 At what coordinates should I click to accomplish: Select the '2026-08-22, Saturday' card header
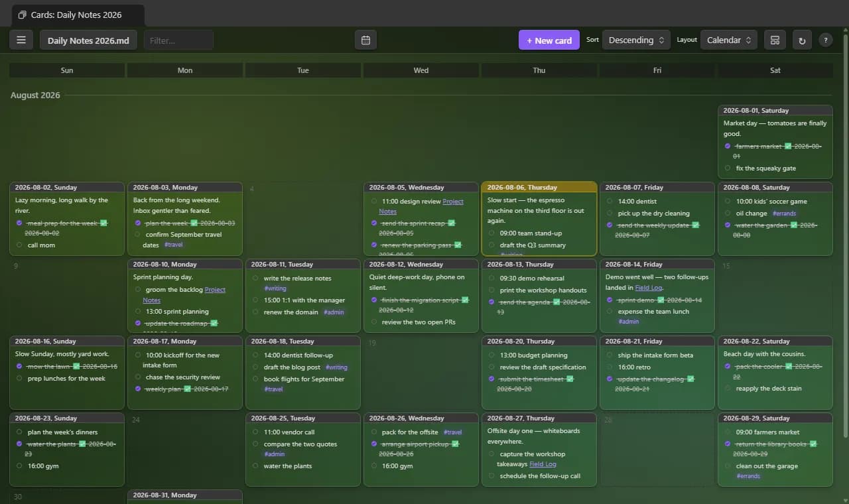(775, 342)
